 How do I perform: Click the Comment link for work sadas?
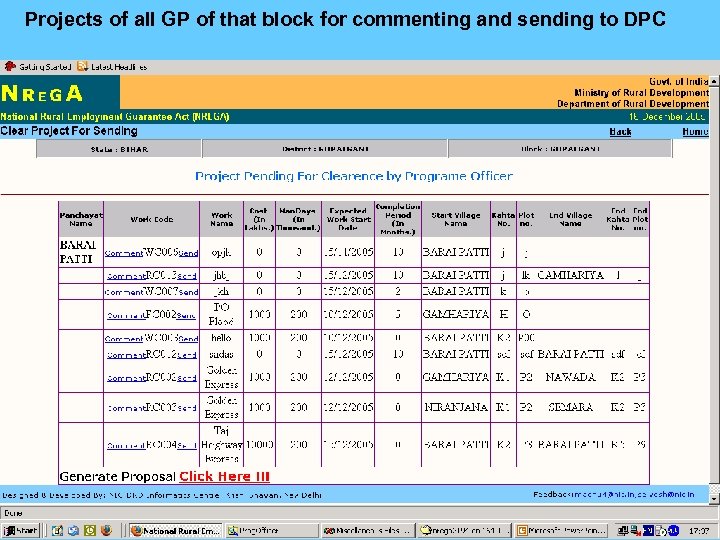126,355
